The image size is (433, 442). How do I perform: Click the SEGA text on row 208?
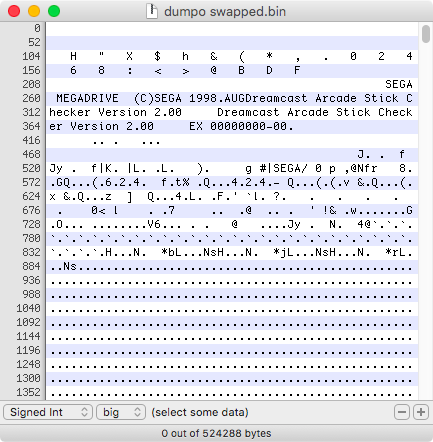click(x=399, y=84)
